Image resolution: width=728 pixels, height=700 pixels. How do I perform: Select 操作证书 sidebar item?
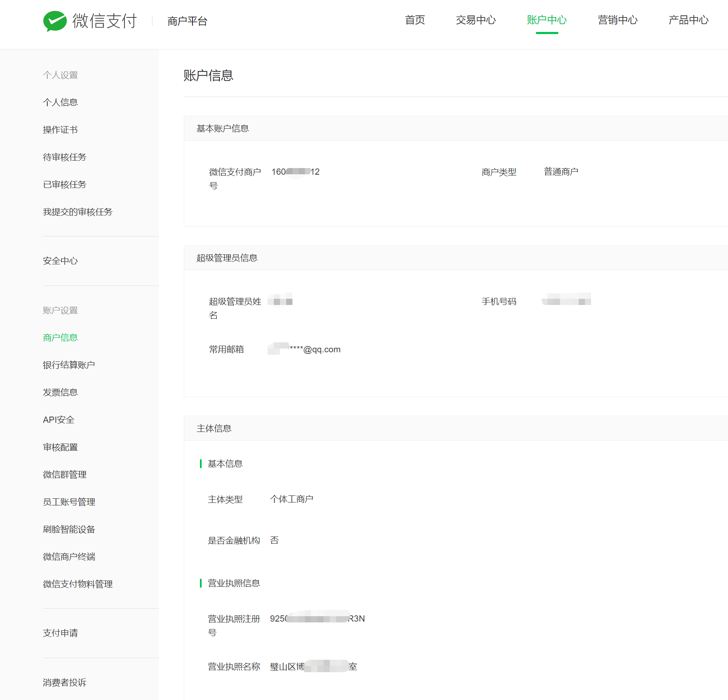point(61,130)
